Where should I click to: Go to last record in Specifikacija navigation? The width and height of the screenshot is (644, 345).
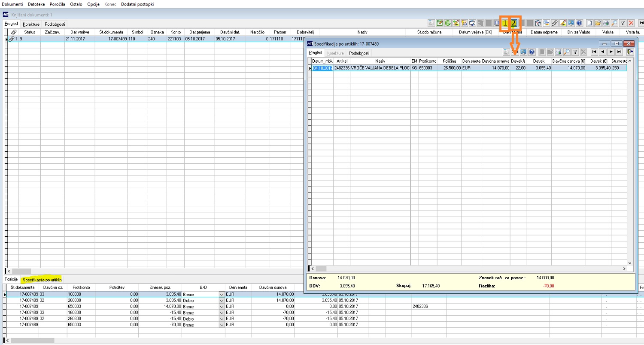pyautogui.click(x=619, y=52)
